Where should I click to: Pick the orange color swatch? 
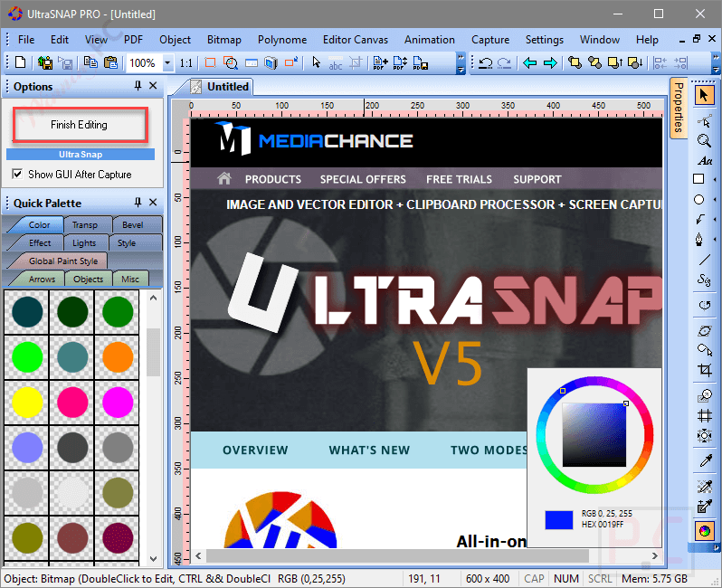click(x=118, y=356)
